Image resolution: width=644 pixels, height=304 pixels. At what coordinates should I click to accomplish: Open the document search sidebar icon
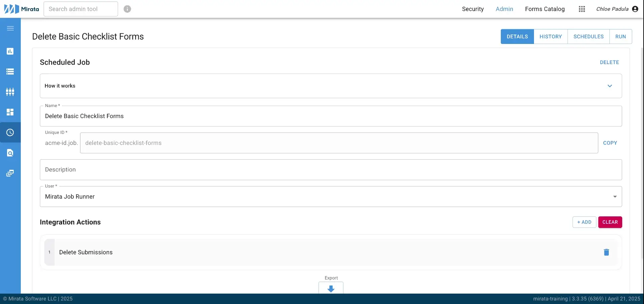[10, 153]
